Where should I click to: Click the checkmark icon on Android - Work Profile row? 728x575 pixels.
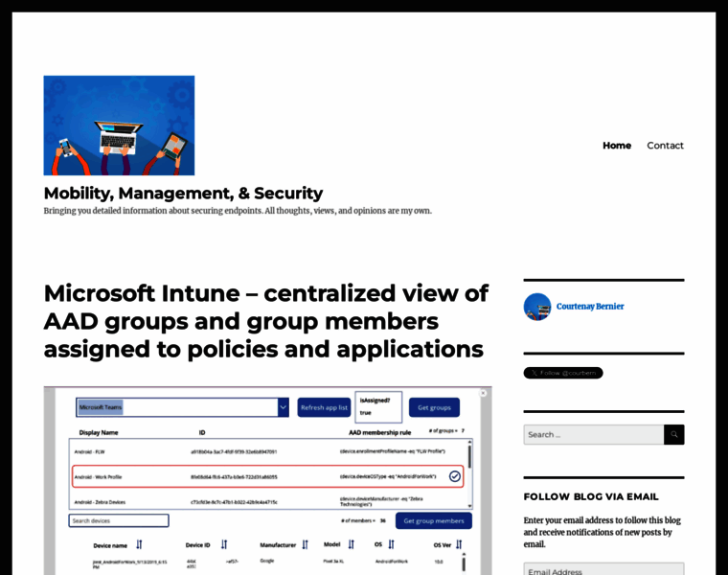pos(455,476)
